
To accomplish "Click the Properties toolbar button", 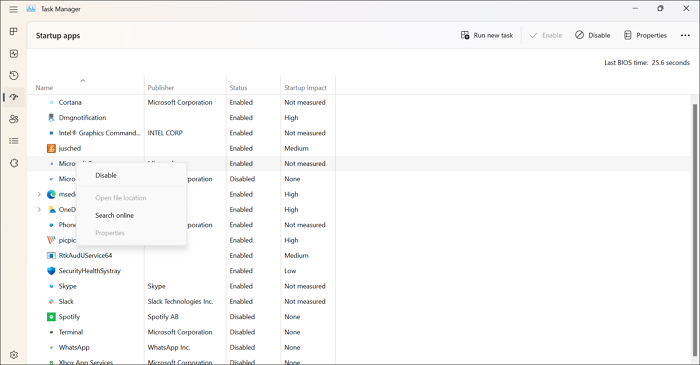I will pos(645,35).
